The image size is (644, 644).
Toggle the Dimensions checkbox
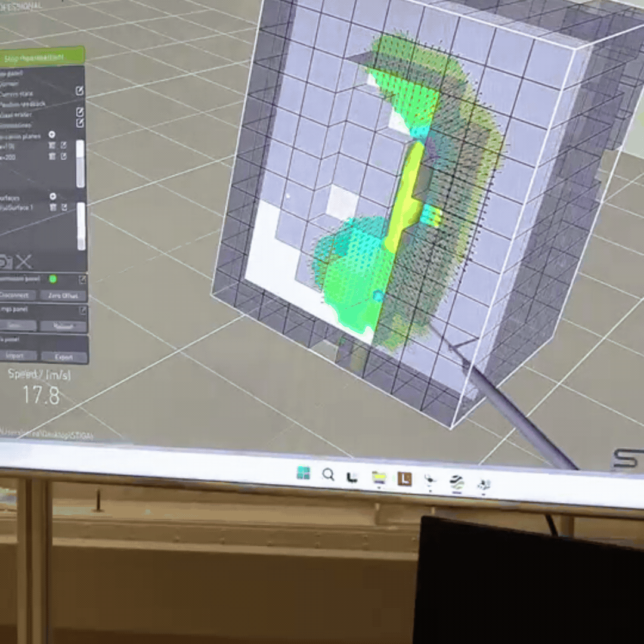coord(80,123)
